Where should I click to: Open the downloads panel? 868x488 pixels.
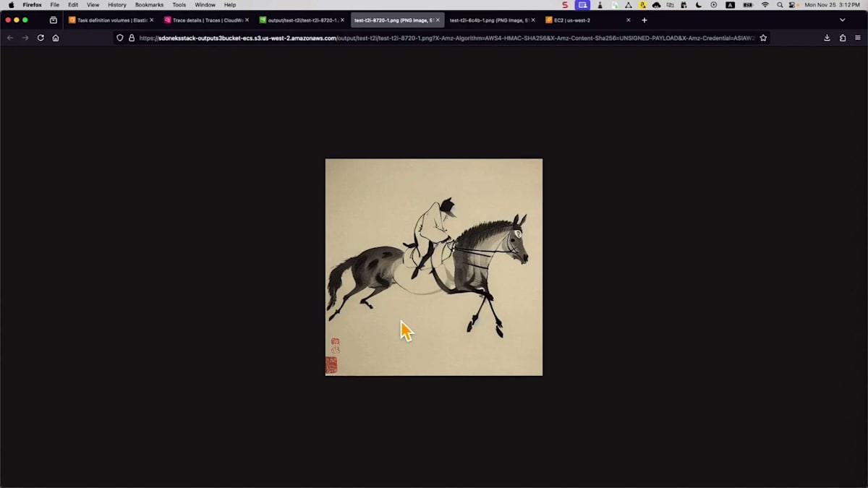[x=827, y=38]
